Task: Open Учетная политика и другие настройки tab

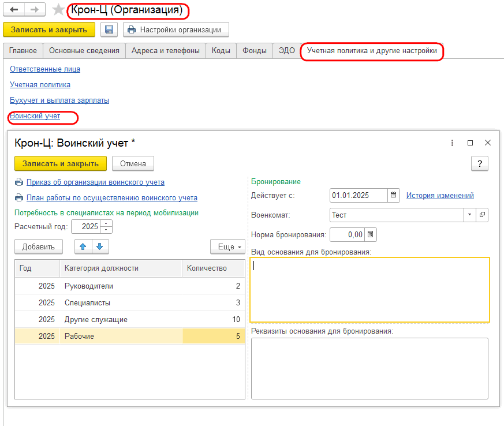Action: (372, 51)
